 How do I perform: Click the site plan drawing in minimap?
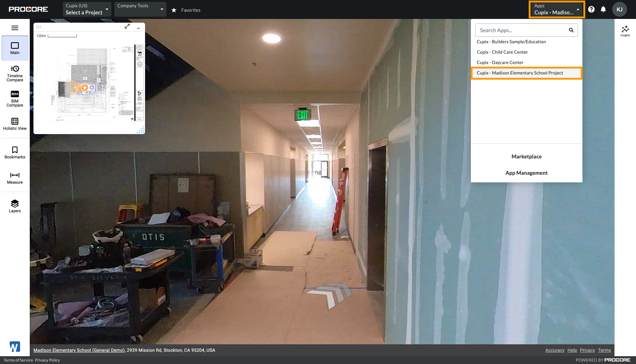pyautogui.click(x=89, y=84)
